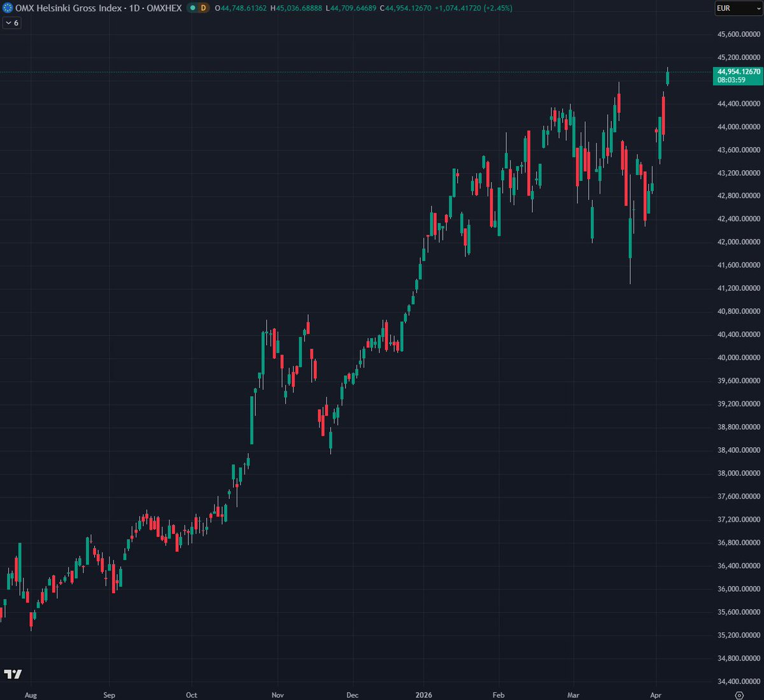Click the Mar label on time axis

click(x=573, y=695)
